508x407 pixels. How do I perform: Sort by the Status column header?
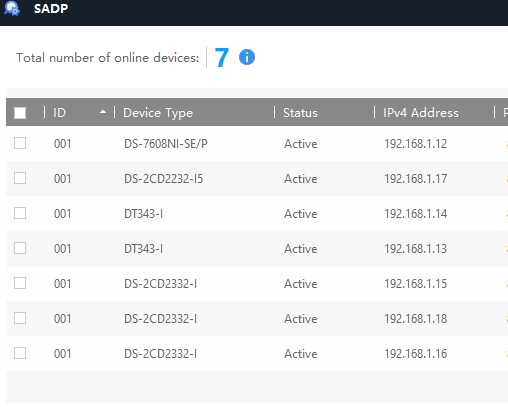point(300,113)
